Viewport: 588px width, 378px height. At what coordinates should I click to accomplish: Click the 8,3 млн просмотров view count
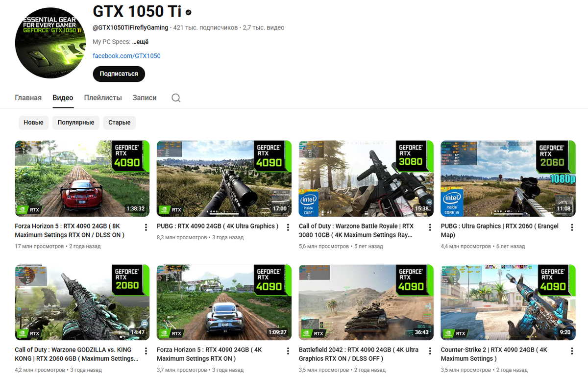(x=182, y=237)
